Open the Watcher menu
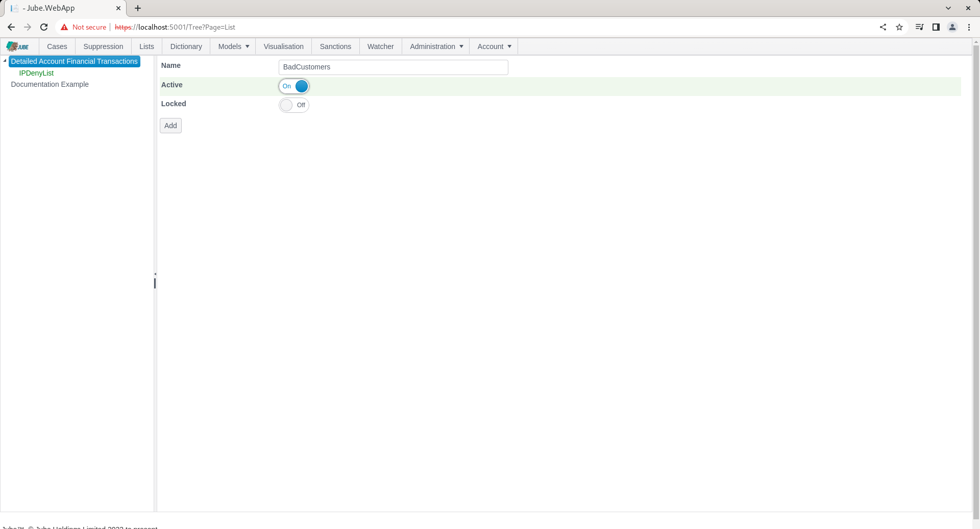Screen dimensions: 980x529 pos(380,46)
